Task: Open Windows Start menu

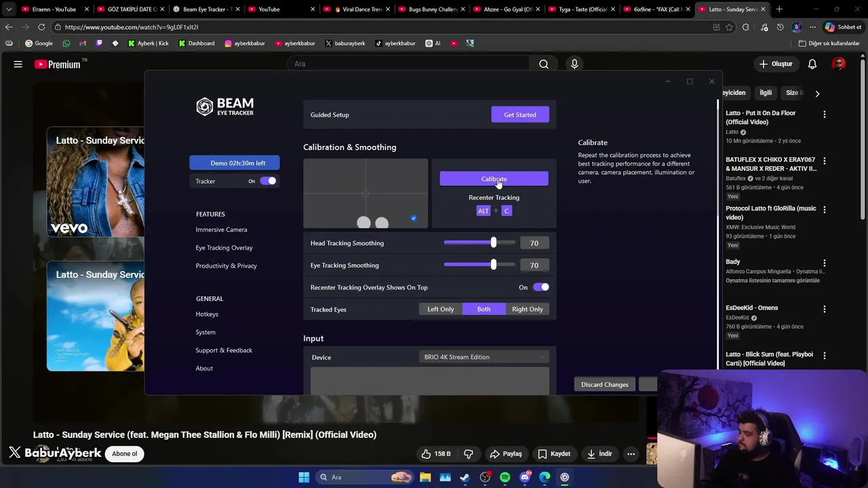Action: [304, 477]
